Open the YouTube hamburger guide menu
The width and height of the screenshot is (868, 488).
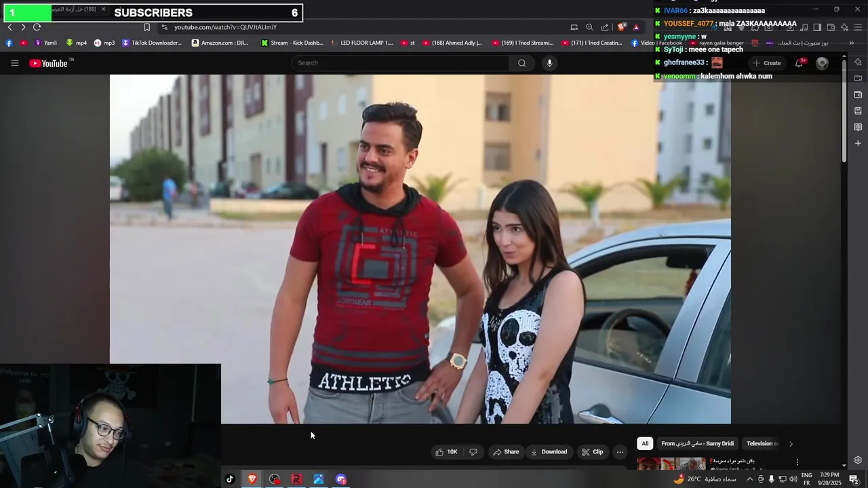[x=14, y=63]
